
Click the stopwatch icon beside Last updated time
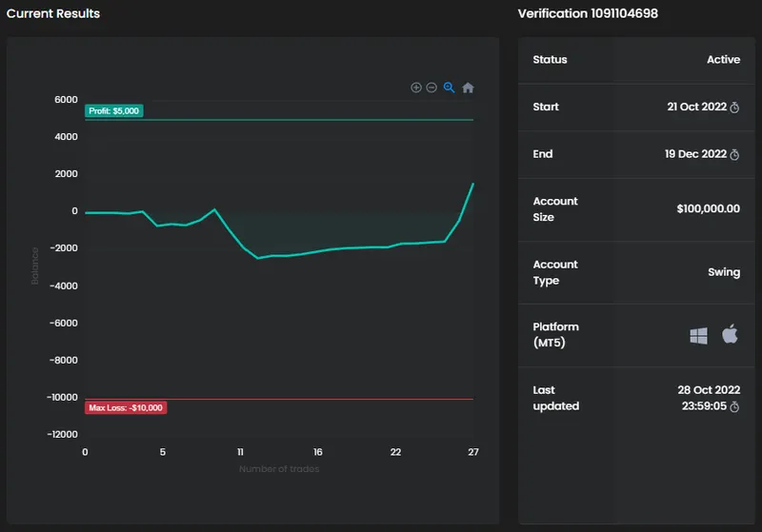coord(734,406)
